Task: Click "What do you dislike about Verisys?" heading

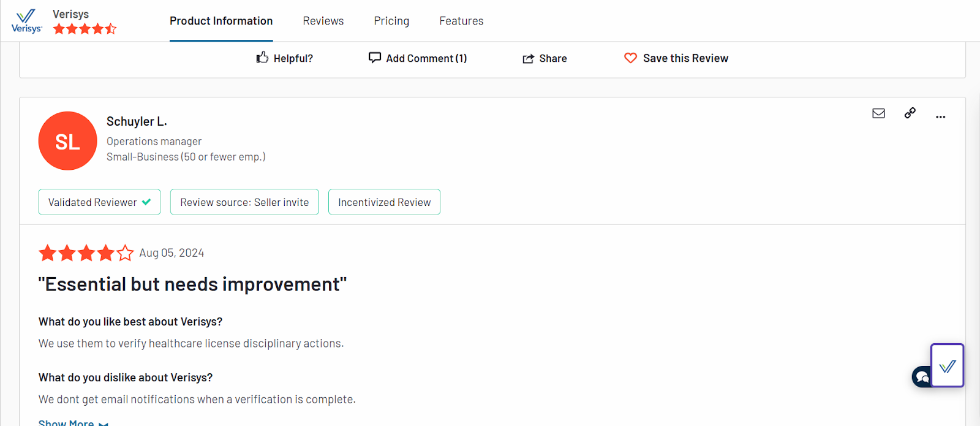Action: (126, 378)
